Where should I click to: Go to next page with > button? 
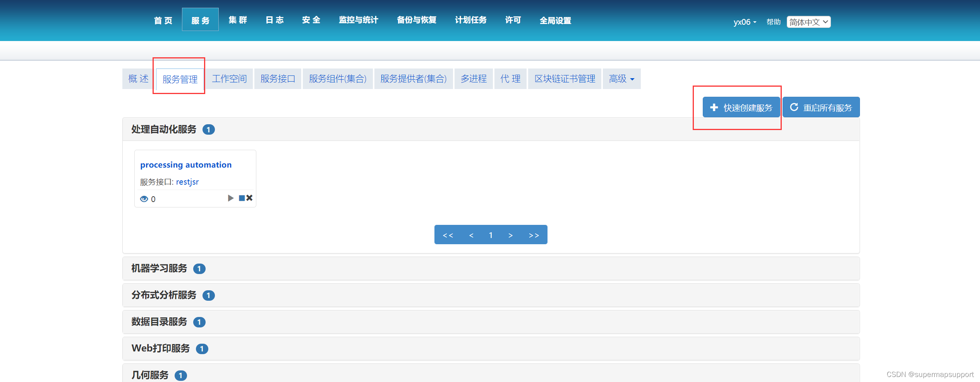[510, 235]
